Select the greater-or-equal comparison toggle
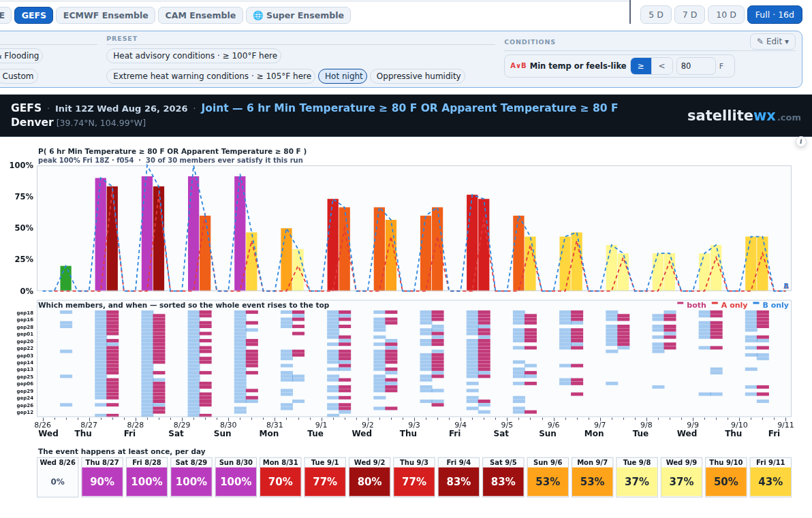The height and width of the screenshot is (518, 812). 640,66
